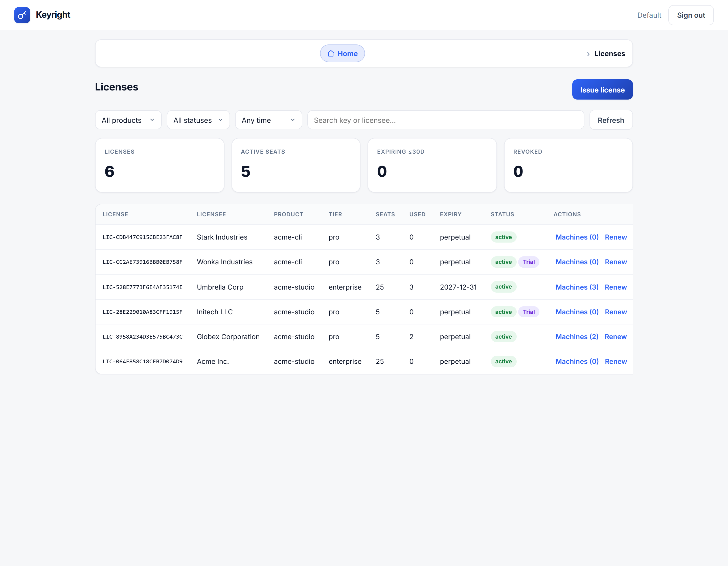Click the active badge for Umbrella Corp
This screenshot has width=728, height=566.
click(x=503, y=287)
